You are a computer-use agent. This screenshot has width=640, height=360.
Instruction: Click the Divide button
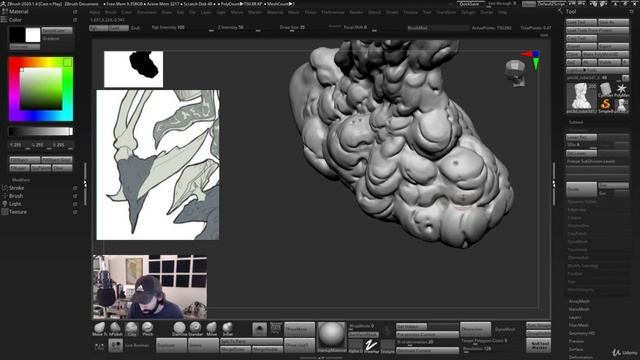[581, 189]
